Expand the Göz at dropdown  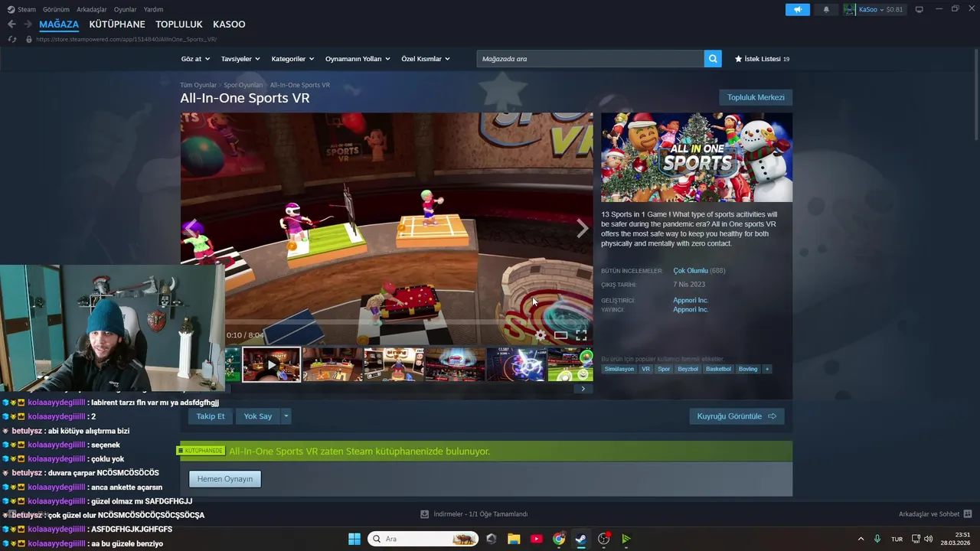pos(194,59)
